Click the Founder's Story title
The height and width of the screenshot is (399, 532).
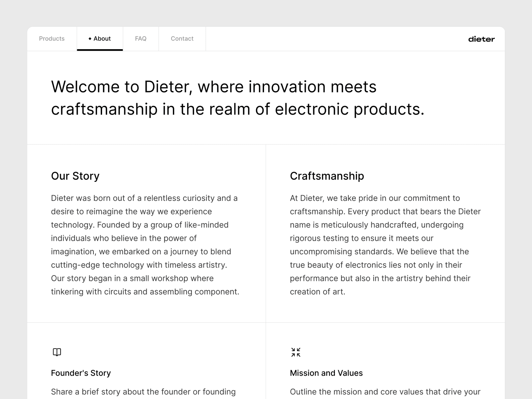[x=81, y=373]
